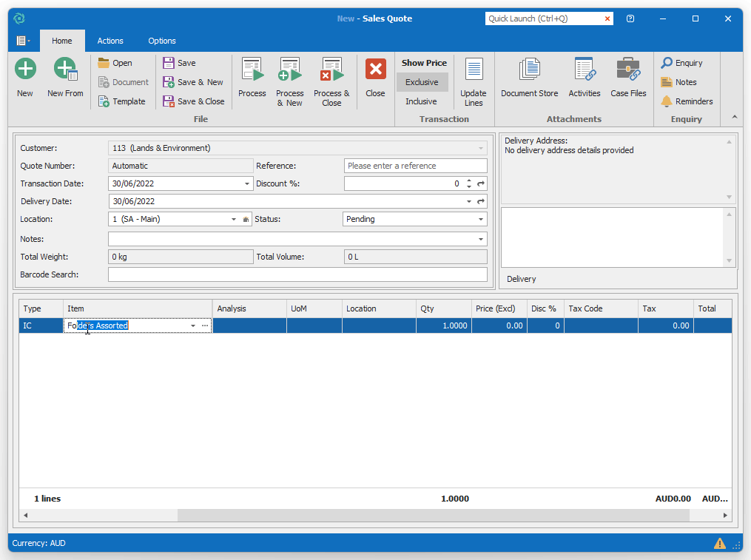
Task: Click the Update Lines icon
Action: (x=474, y=70)
